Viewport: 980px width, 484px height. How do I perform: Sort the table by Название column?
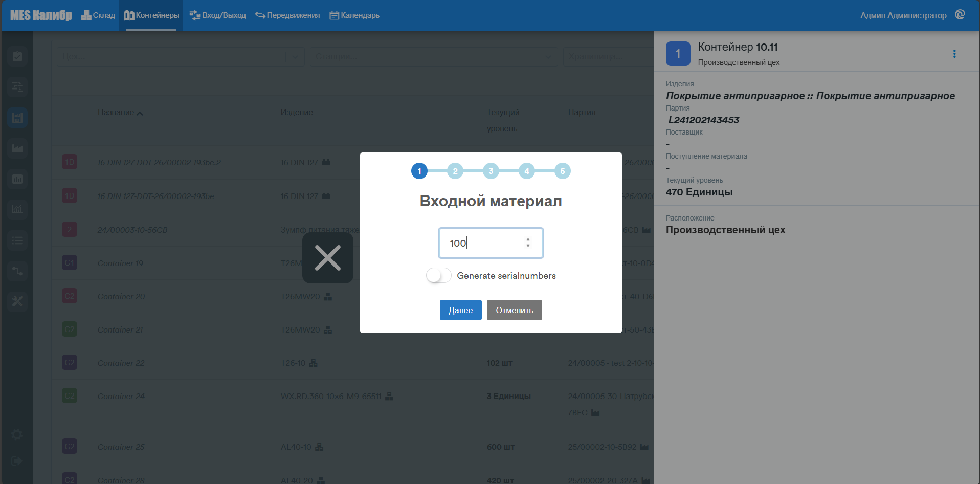pyautogui.click(x=120, y=113)
